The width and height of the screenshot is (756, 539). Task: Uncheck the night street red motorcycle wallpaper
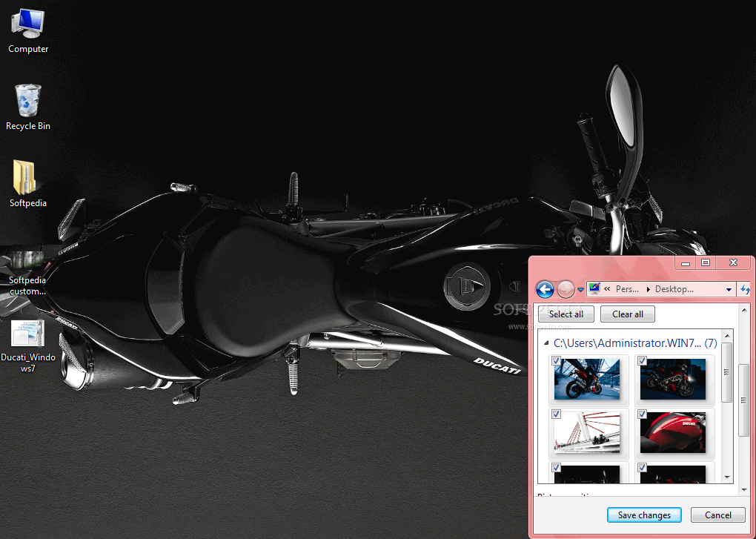point(642,360)
